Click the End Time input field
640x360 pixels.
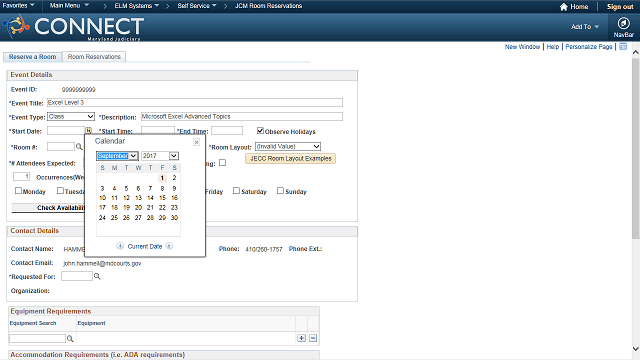click(227, 131)
